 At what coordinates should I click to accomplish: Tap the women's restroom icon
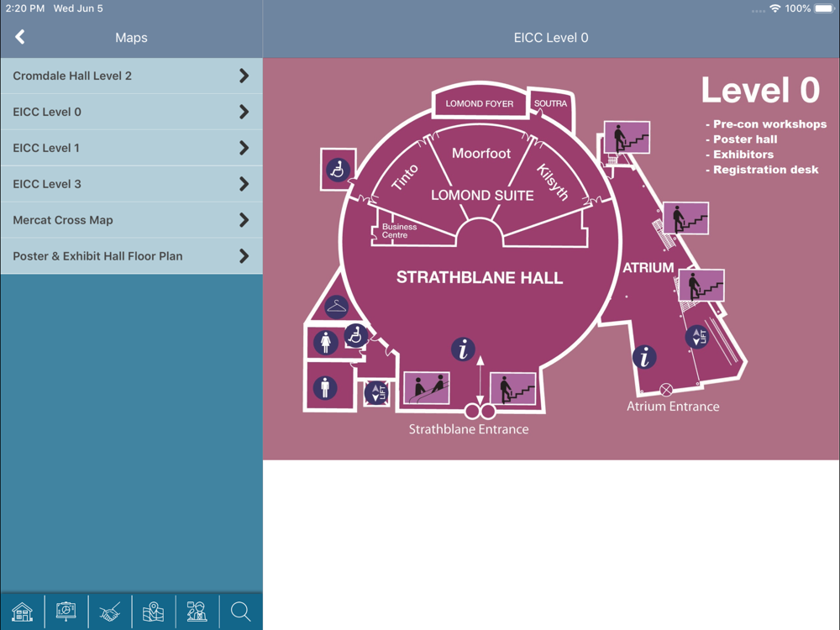coord(326,343)
